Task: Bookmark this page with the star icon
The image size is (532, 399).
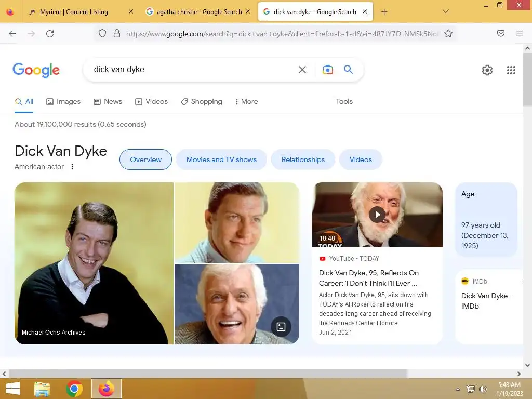Action: click(x=448, y=33)
